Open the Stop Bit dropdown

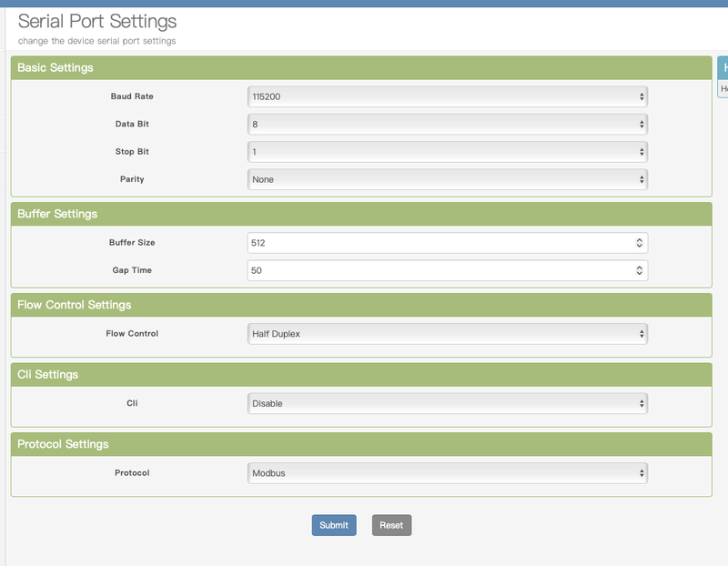(447, 152)
